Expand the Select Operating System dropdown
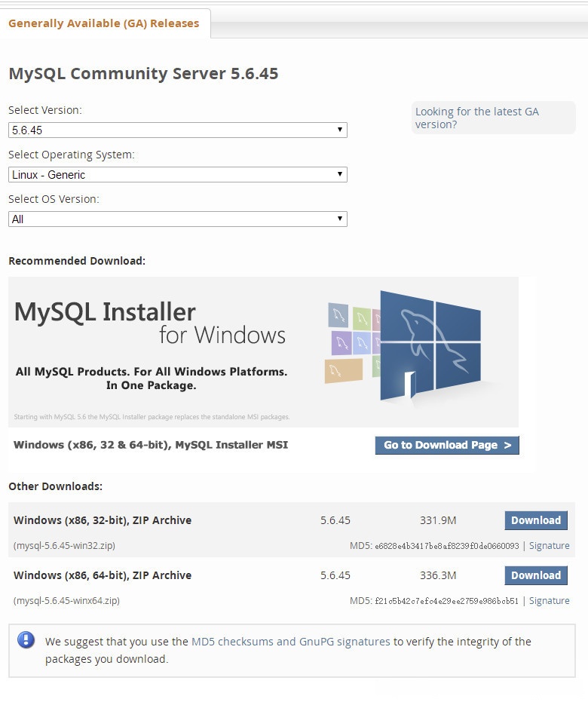Screen dimensions: 588x702 178,175
